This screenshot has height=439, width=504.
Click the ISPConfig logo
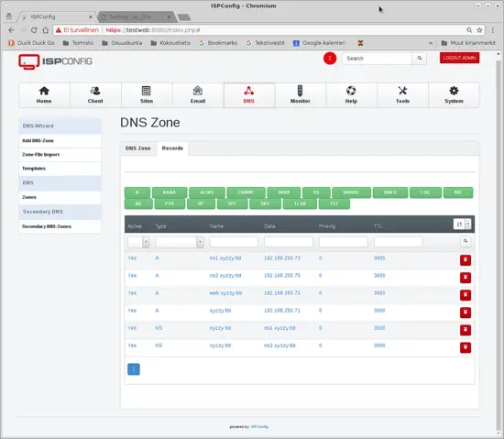click(55, 61)
